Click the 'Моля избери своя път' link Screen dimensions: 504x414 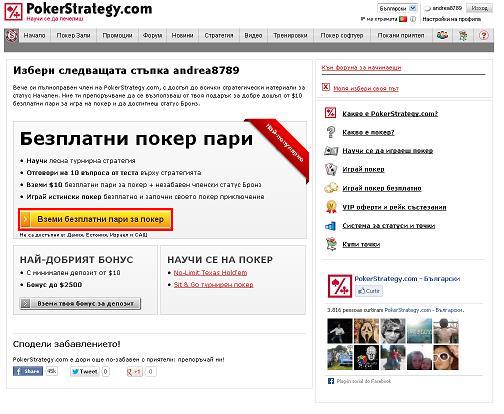tap(366, 88)
